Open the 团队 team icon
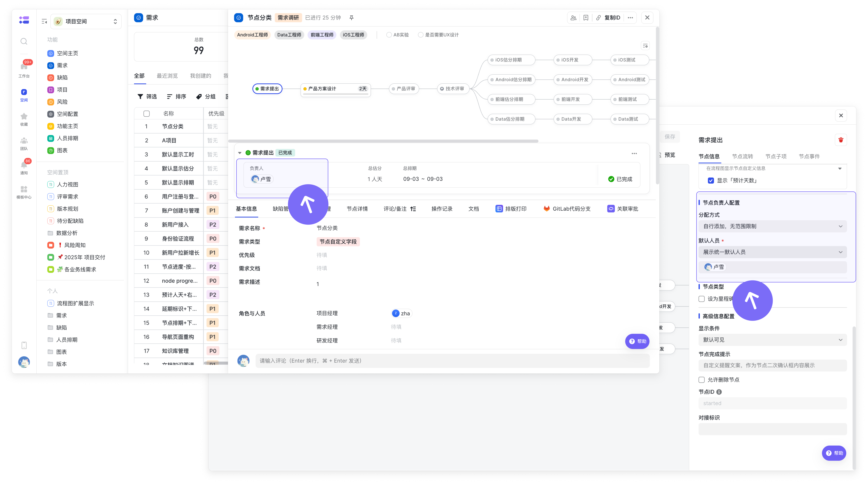Screen dimensions: 868x485 click(x=24, y=144)
